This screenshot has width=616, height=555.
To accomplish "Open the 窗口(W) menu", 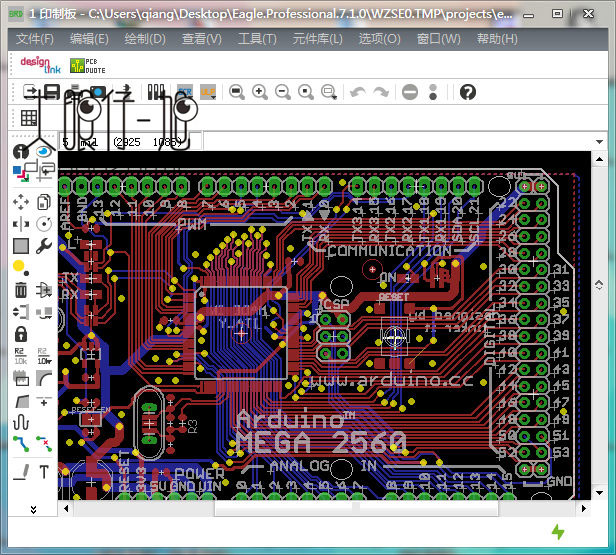I will coord(438,39).
